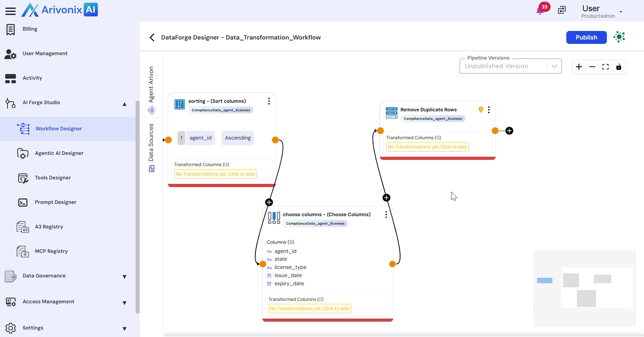Fit the pipeline view to screen

[x=605, y=67]
